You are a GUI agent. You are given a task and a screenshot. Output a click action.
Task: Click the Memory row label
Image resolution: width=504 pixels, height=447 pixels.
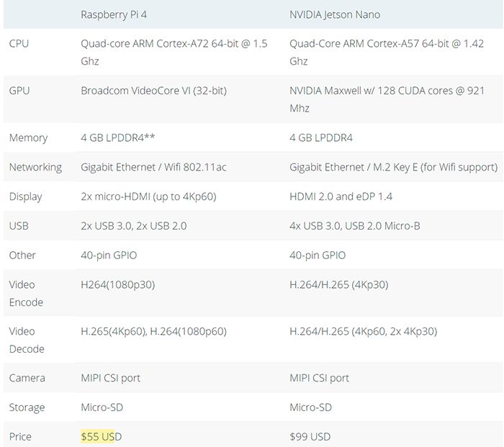click(28, 138)
